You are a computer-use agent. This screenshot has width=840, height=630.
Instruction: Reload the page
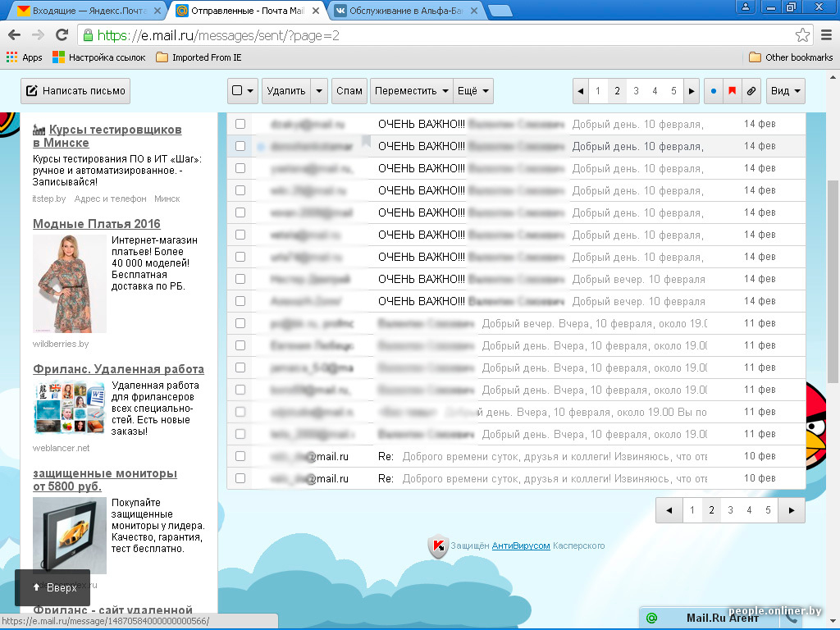pos(62,35)
